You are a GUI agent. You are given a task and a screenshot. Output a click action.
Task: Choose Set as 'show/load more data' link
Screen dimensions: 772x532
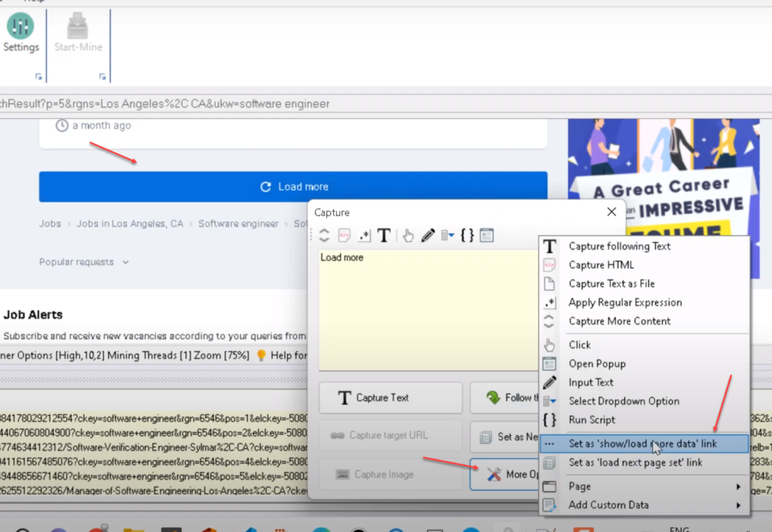(642, 444)
